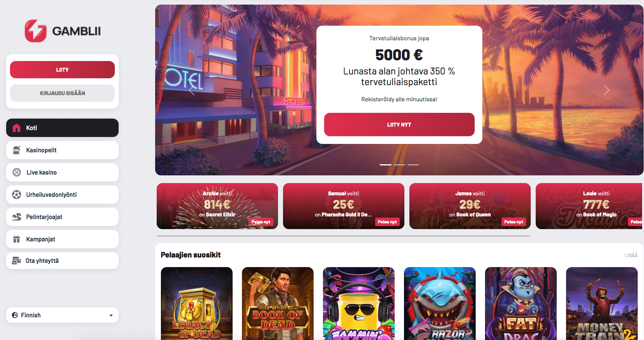Open the Urheiluvedonlyönti menu item
The width and height of the screenshot is (644, 340).
(x=62, y=195)
